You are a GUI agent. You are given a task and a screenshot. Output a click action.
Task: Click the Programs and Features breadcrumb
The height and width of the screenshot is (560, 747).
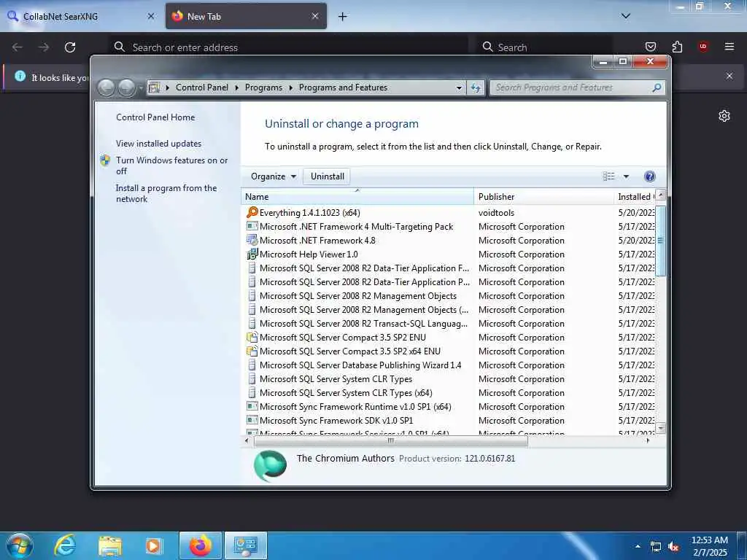[343, 87]
